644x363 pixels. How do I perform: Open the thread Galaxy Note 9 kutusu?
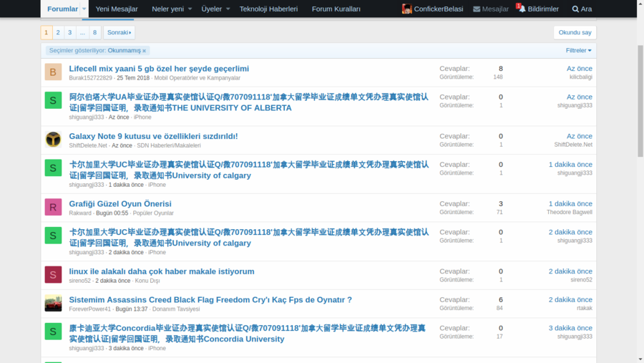(153, 136)
